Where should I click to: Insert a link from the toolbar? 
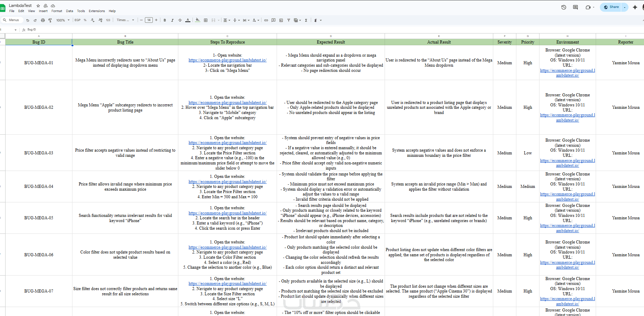point(266,20)
